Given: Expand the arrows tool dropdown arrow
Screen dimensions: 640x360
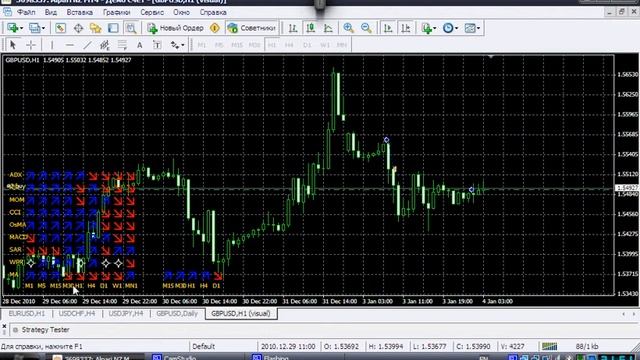Looking at the screenshot, I should coord(182,45).
